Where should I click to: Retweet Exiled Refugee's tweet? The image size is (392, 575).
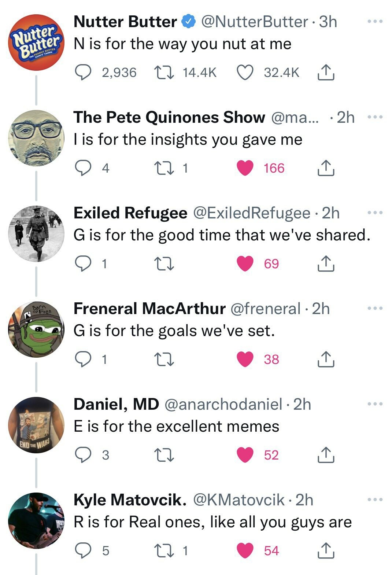(164, 264)
